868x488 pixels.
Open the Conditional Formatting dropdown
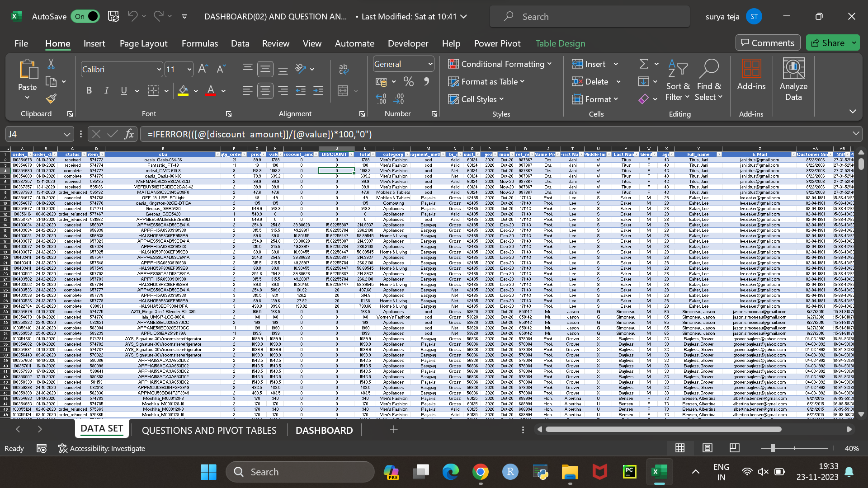click(500, 64)
